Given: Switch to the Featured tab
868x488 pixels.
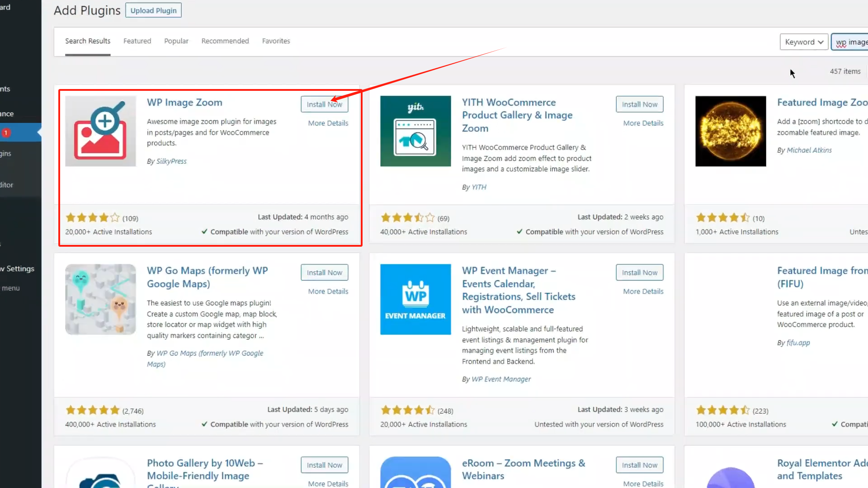Looking at the screenshot, I should coord(137,41).
